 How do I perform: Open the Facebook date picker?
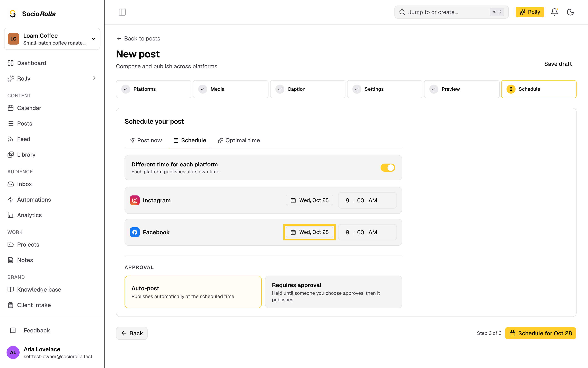[x=309, y=232]
